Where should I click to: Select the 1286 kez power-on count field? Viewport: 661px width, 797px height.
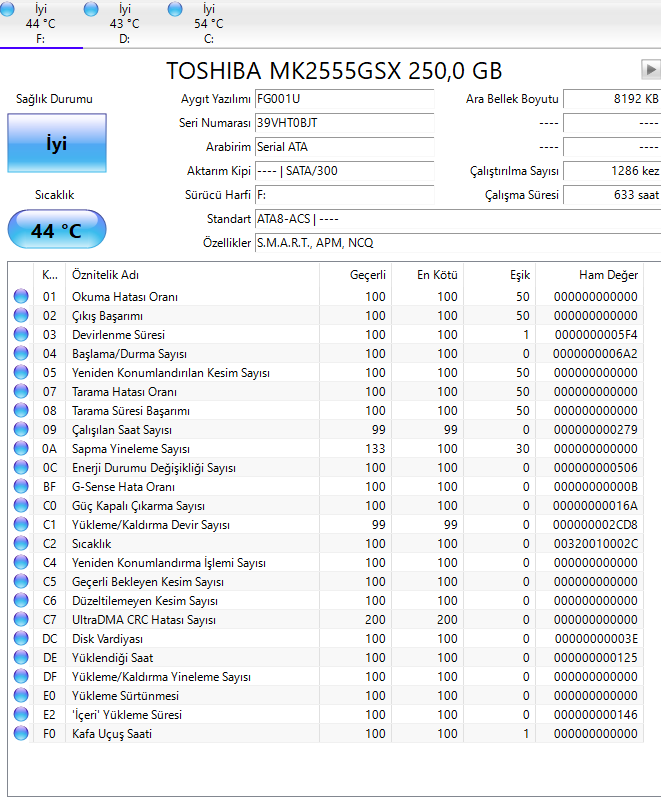click(612, 171)
